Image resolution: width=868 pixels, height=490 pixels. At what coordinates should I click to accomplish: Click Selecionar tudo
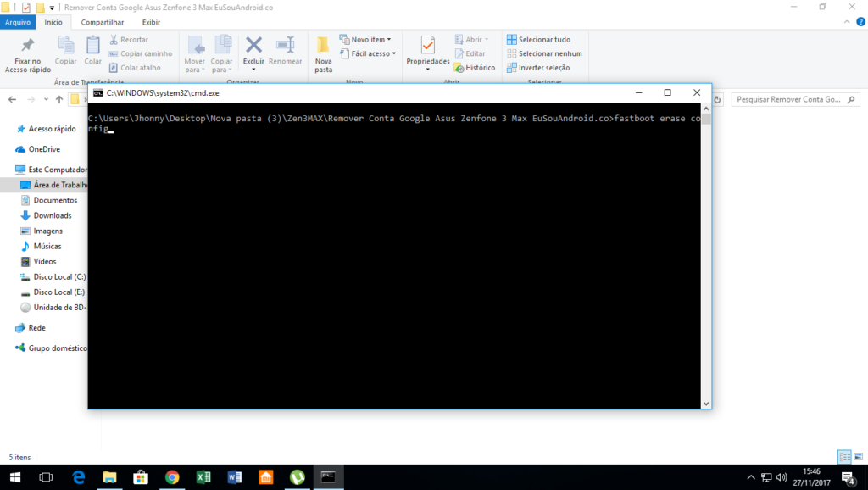(538, 40)
